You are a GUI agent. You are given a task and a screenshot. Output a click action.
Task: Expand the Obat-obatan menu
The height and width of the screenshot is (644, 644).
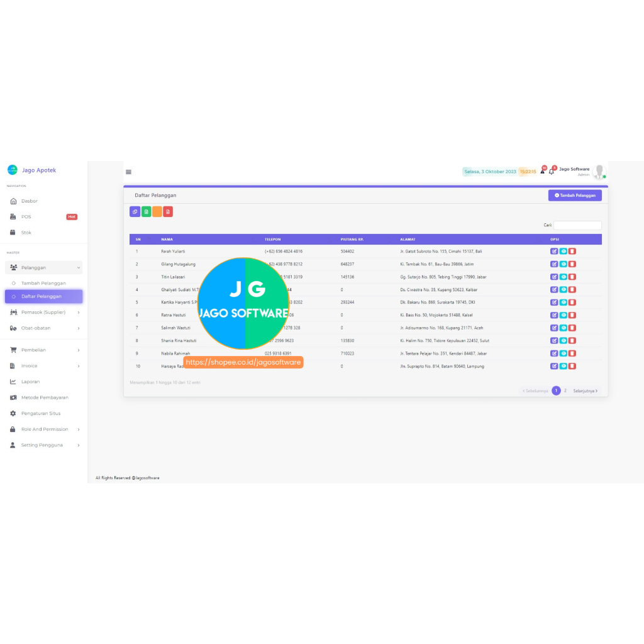click(x=44, y=328)
